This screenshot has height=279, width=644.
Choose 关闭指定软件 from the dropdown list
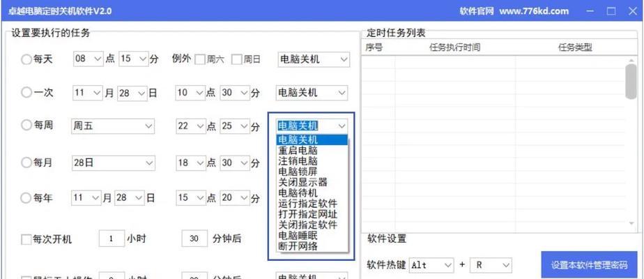tap(312, 225)
